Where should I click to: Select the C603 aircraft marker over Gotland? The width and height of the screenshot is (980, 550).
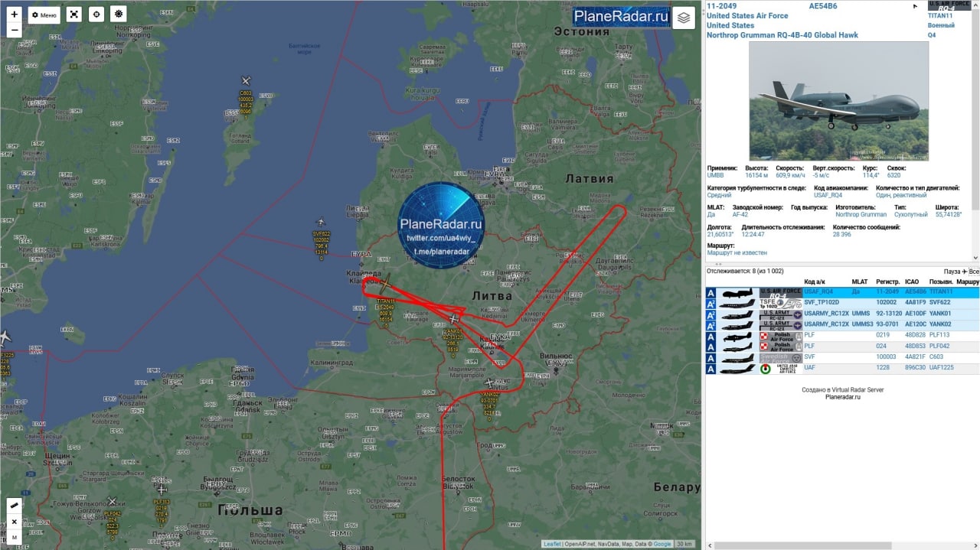[246, 81]
